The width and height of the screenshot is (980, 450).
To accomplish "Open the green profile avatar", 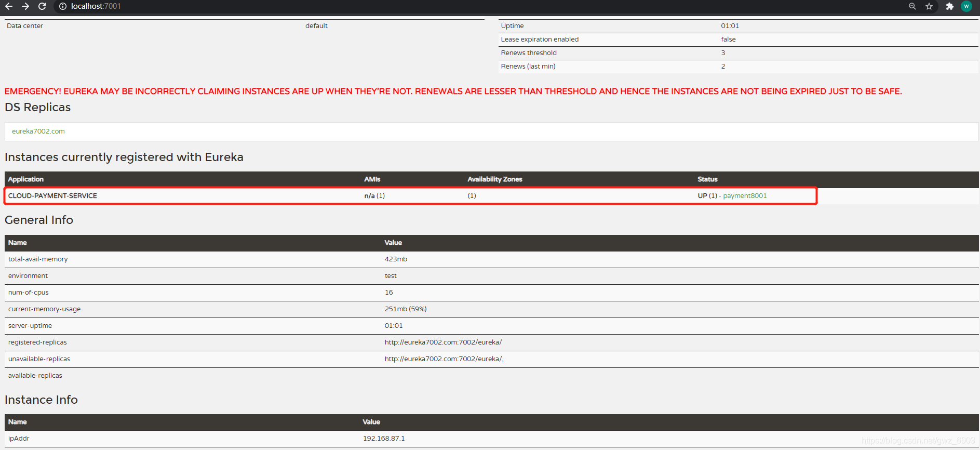I will (x=966, y=6).
